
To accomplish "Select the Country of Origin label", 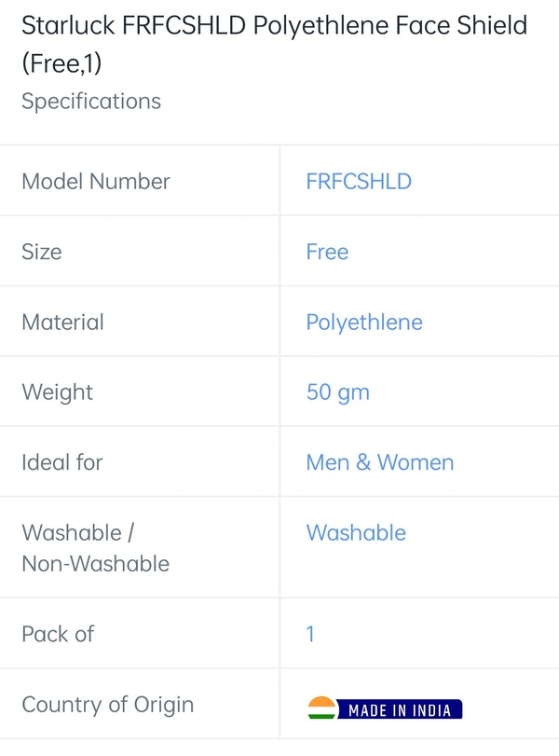I will [108, 705].
